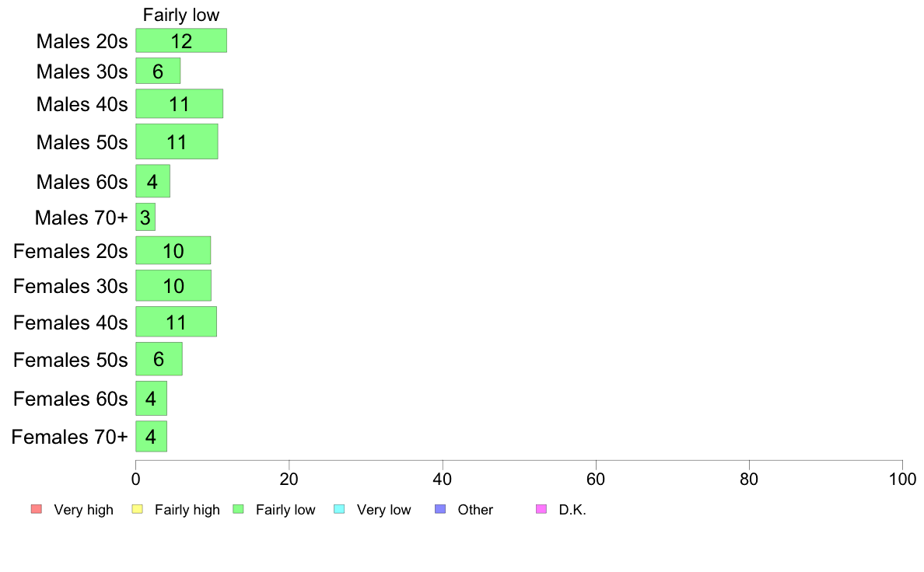The height and width of the screenshot is (572, 924).
Task: Click the Females 60s green bar
Action: point(152,398)
